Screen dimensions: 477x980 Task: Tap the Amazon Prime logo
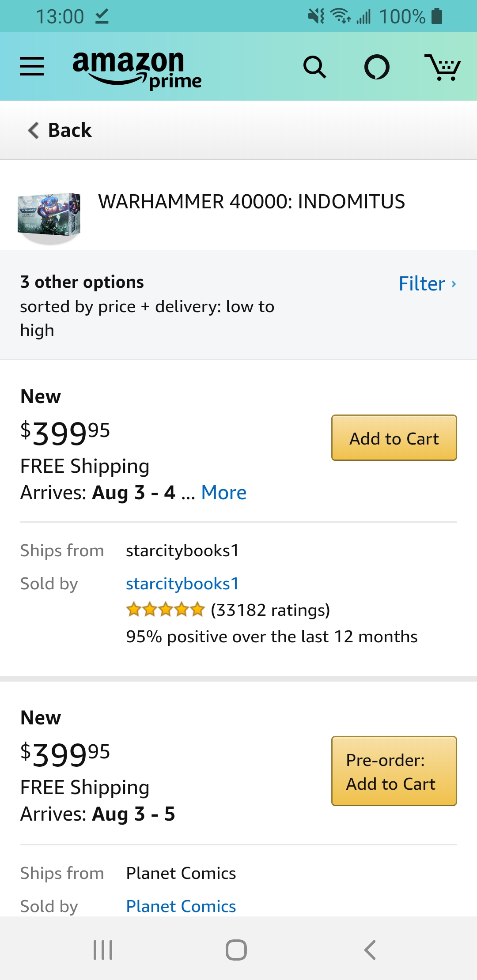137,69
